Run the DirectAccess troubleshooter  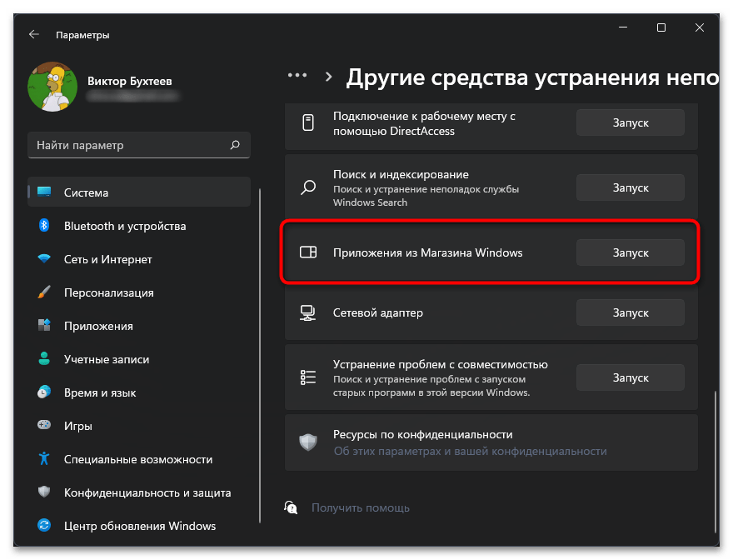pyautogui.click(x=631, y=122)
